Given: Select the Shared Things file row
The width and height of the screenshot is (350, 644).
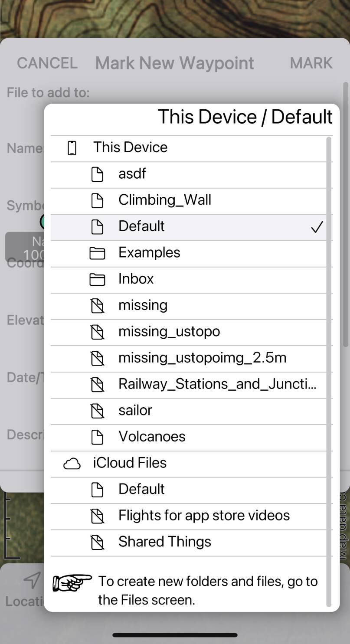Looking at the screenshot, I should tap(165, 542).
